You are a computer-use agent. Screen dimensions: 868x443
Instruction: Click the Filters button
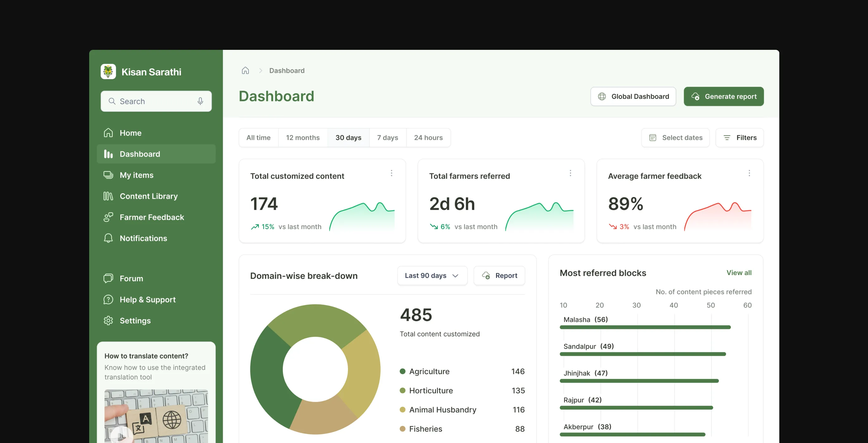point(740,138)
